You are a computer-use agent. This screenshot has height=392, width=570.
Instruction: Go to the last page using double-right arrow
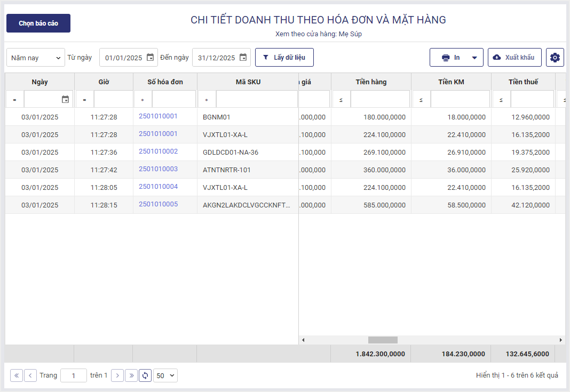pyautogui.click(x=131, y=375)
